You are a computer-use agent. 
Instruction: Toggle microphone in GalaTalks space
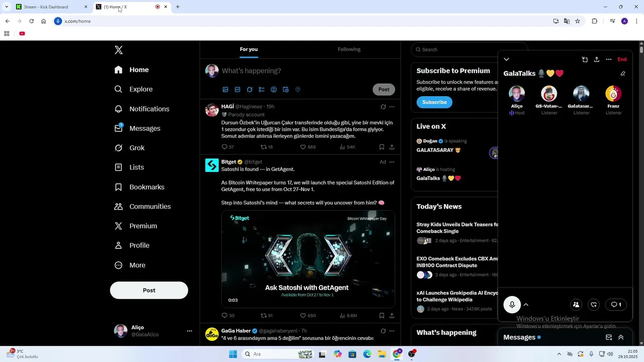point(512,304)
